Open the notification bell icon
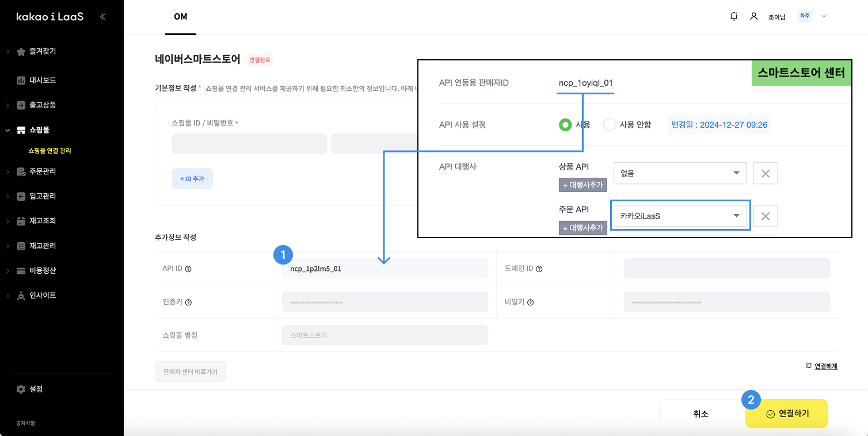 [733, 17]
